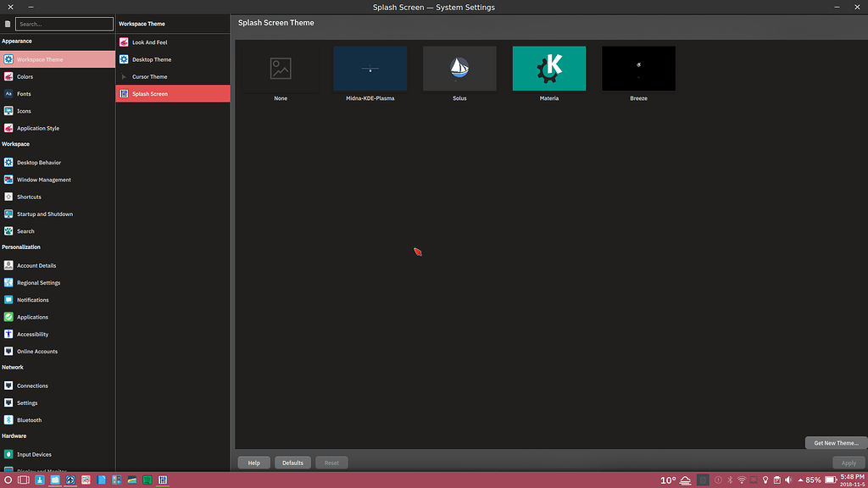Select the Materia splash theme

pos(549,68)
